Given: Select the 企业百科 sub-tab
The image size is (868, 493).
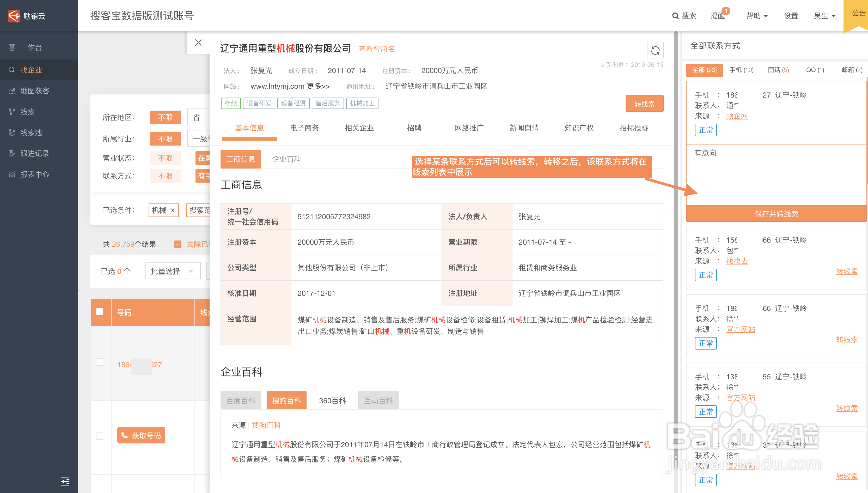Looking at the screenshot, I should point(286,159).
